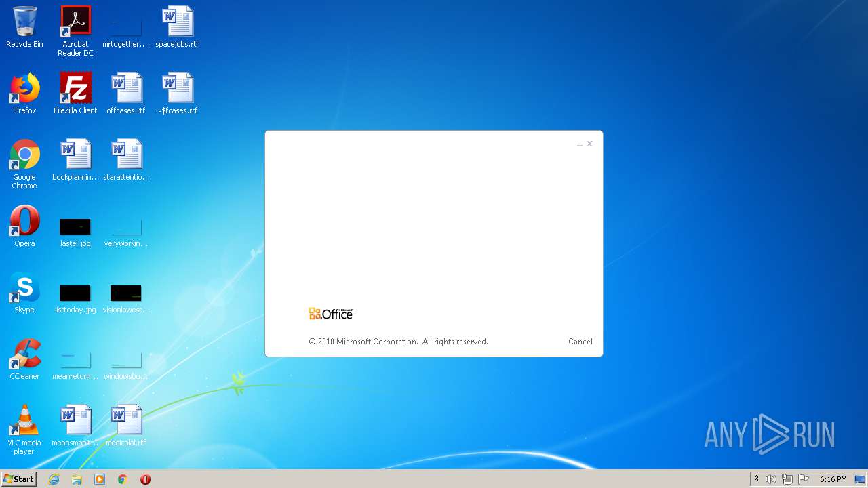Open Opera from the taskbar
The image size is (868, 488).
(145, 479)
